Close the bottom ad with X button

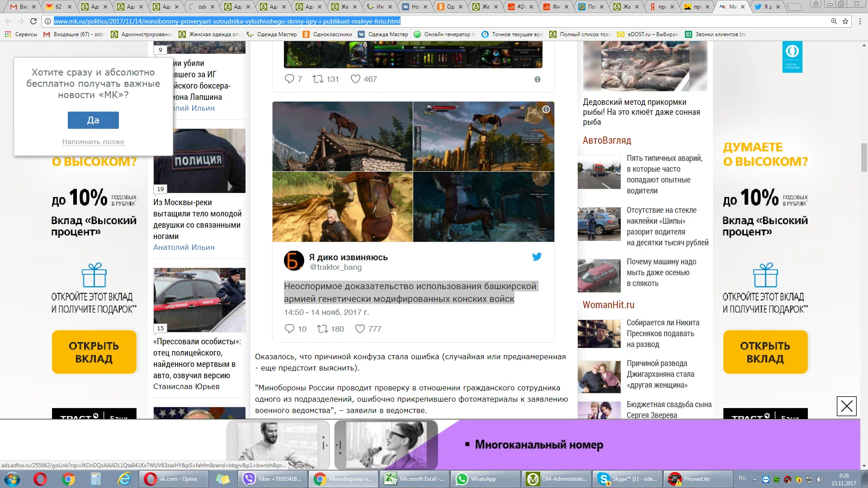(x=846, y=406)
